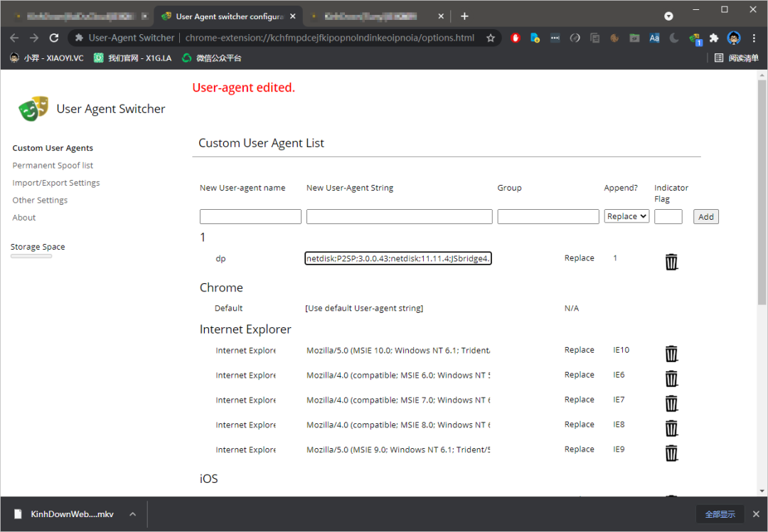Open the Chrome three-dot menu
This screenshot has width=768, height=532.
pyautogui.click(x=754, y=38)
